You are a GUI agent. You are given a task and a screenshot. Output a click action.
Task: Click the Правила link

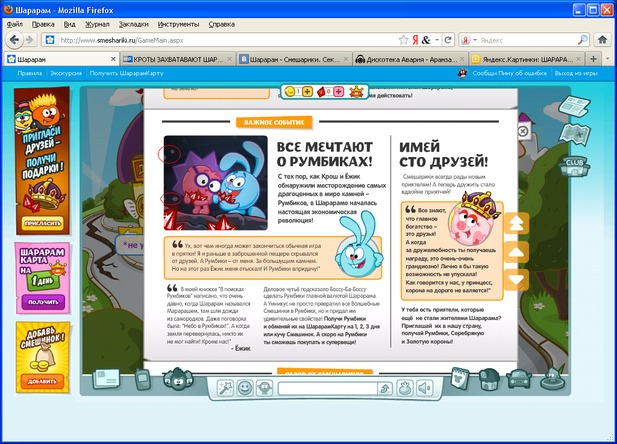[30, 73]
